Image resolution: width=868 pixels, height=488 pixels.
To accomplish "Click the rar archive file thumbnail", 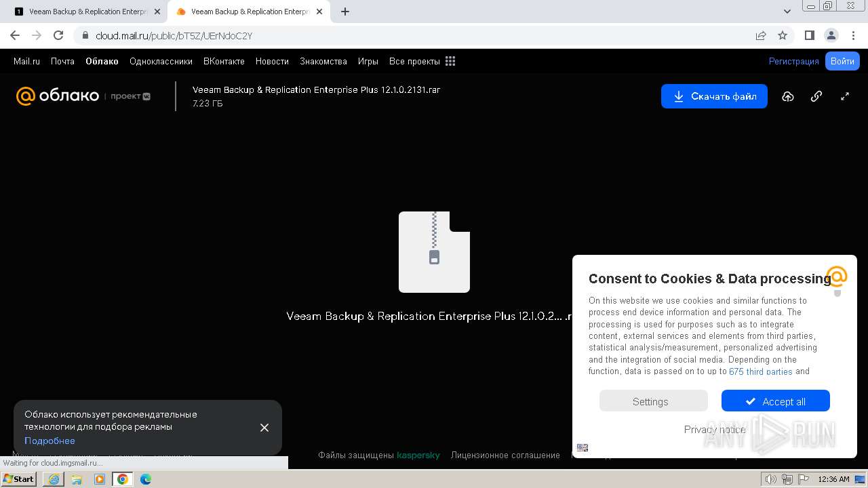I will 434,252.
